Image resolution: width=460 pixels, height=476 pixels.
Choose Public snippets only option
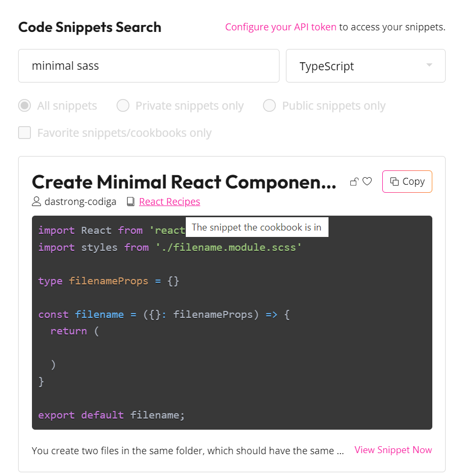[x=269, y=105]
